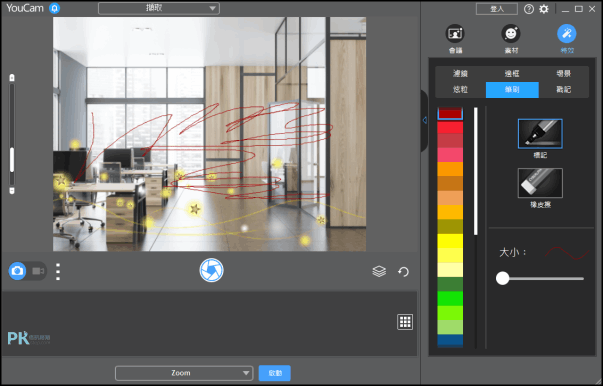603x386 pixels.
Task: Click the blue start button next to Zoom
Action: point(275,373)
